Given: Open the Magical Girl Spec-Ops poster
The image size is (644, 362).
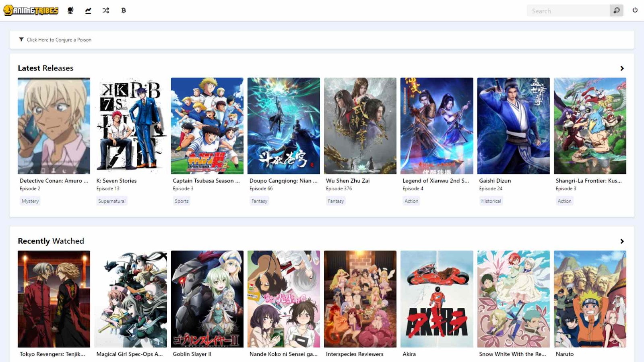Looking at the screenshot, I should (x=130, y=299).
